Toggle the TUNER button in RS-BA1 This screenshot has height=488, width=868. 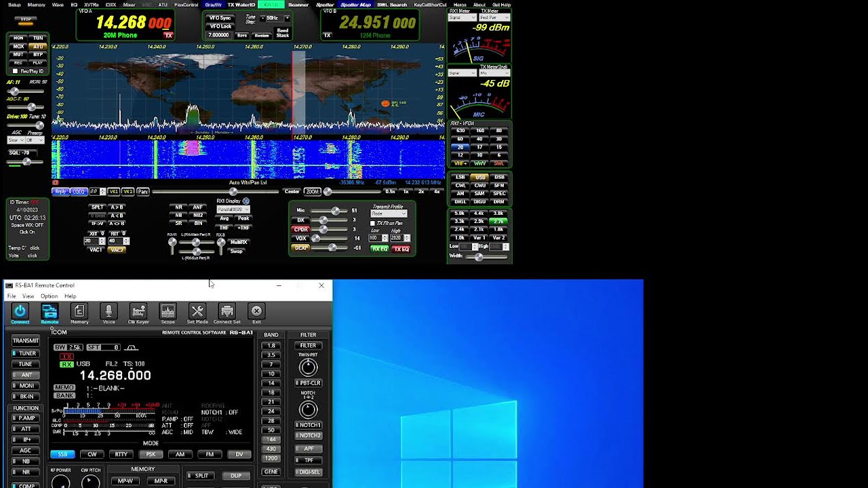point(26,353)
